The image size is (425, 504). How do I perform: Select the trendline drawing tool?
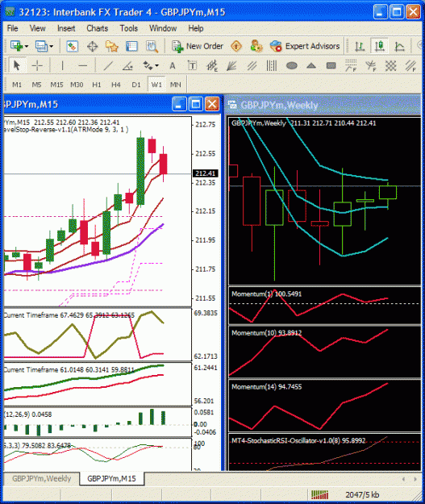(x=108, y=65)
